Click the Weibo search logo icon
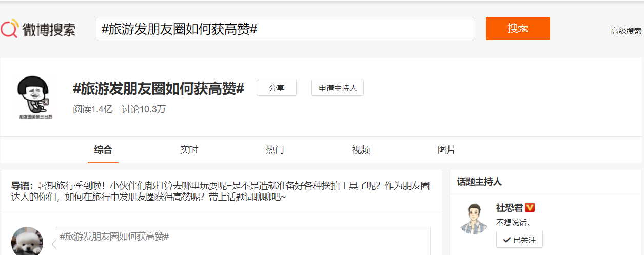Screen dimensions: 644x255 click(10, 29)
